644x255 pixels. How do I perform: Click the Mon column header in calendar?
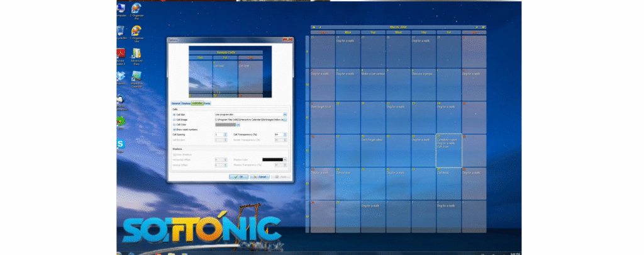tap(348, 32)
